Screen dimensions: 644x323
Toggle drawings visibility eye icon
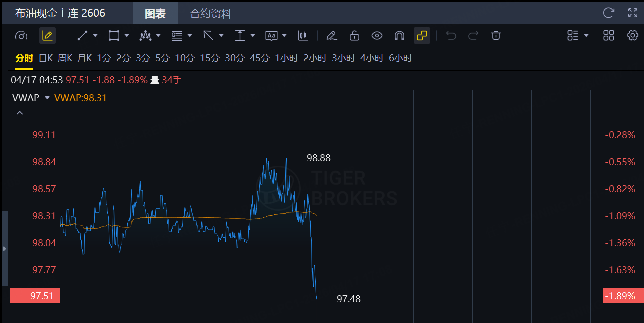click(x=377, y=36)
